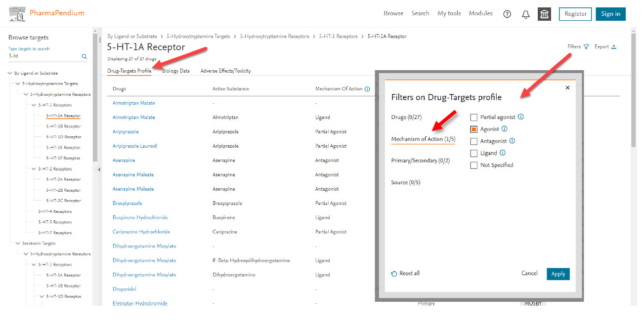Click the search magnifier in Browse targets
This screenshot has height=327, width=644.
[84, 56]
